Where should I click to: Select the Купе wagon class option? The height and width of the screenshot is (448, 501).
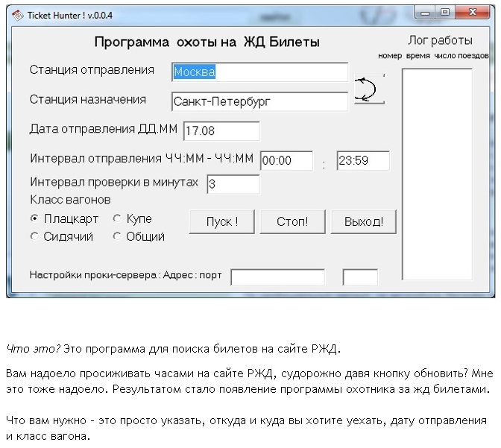click(117, 219)
